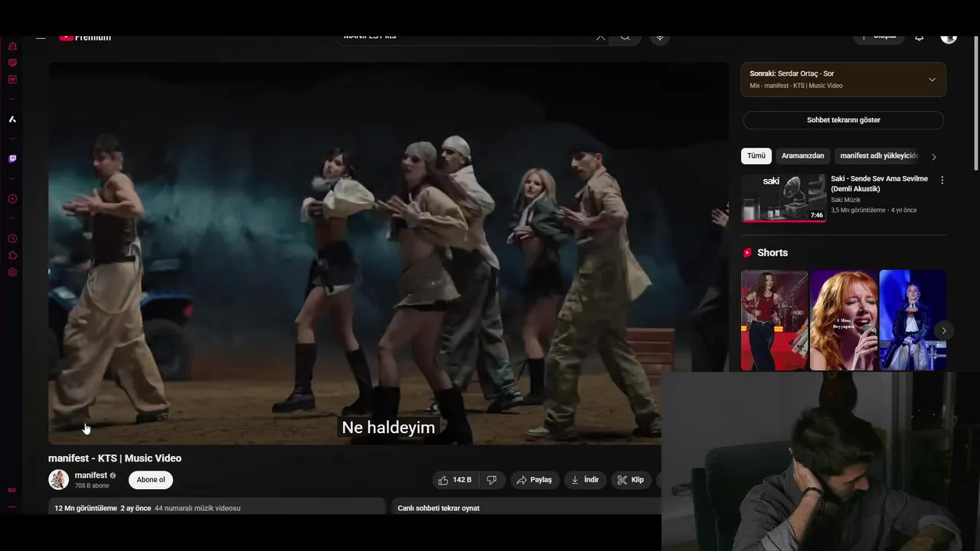Open browsing history clock icon in sidebar

[12, 239]
